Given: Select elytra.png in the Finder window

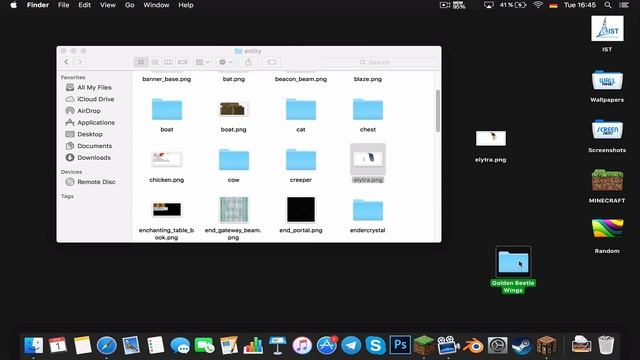Looking at the screenshot, I should tap(368, 159).
